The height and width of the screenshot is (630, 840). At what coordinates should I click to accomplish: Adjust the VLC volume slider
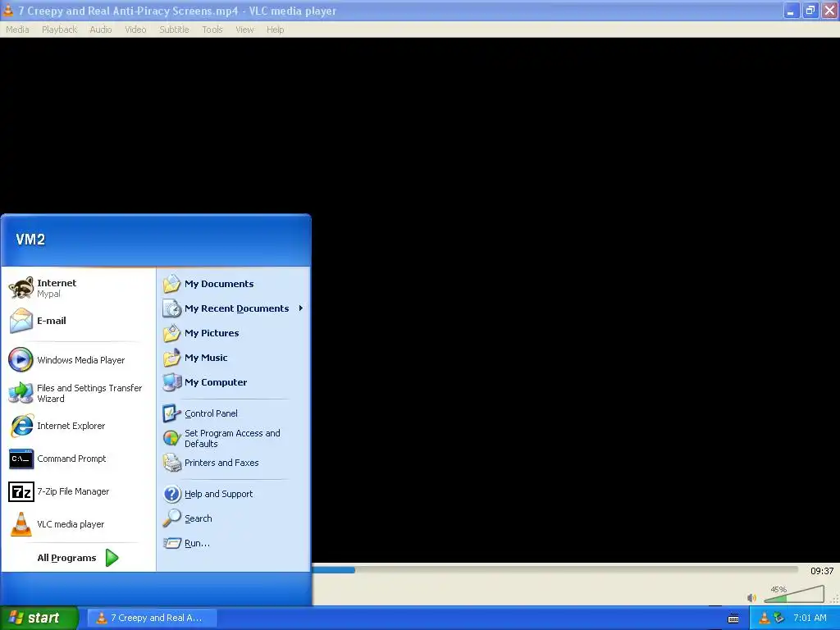click(794, 594)
